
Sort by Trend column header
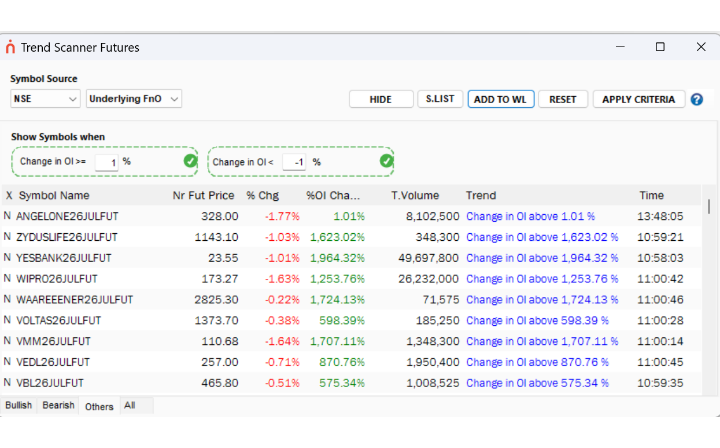[481, 195]
